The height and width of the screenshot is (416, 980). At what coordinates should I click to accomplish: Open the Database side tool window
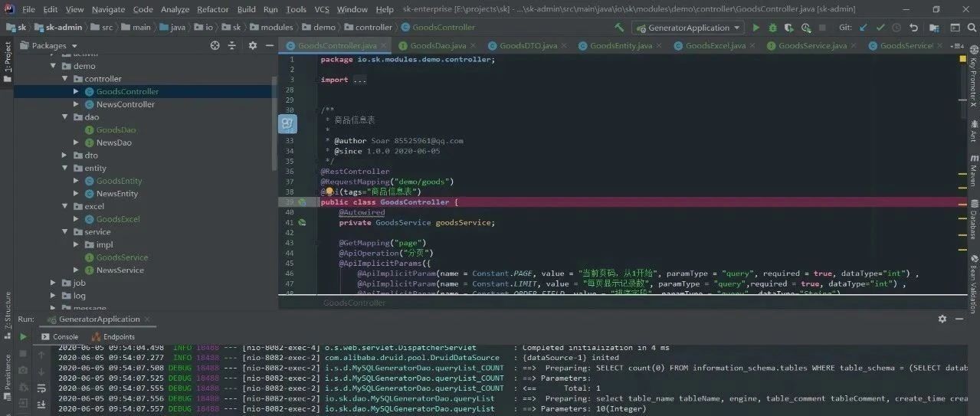(973, 221)
